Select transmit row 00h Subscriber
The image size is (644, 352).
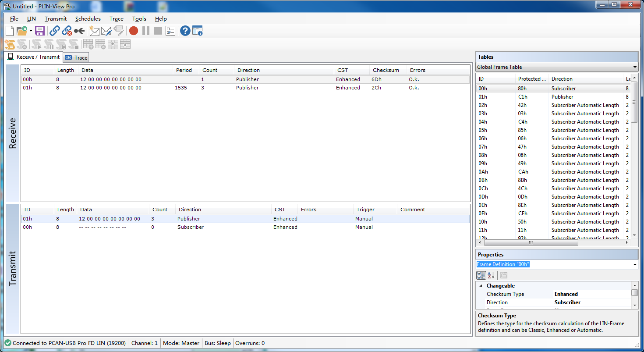(x=191, y=227)
